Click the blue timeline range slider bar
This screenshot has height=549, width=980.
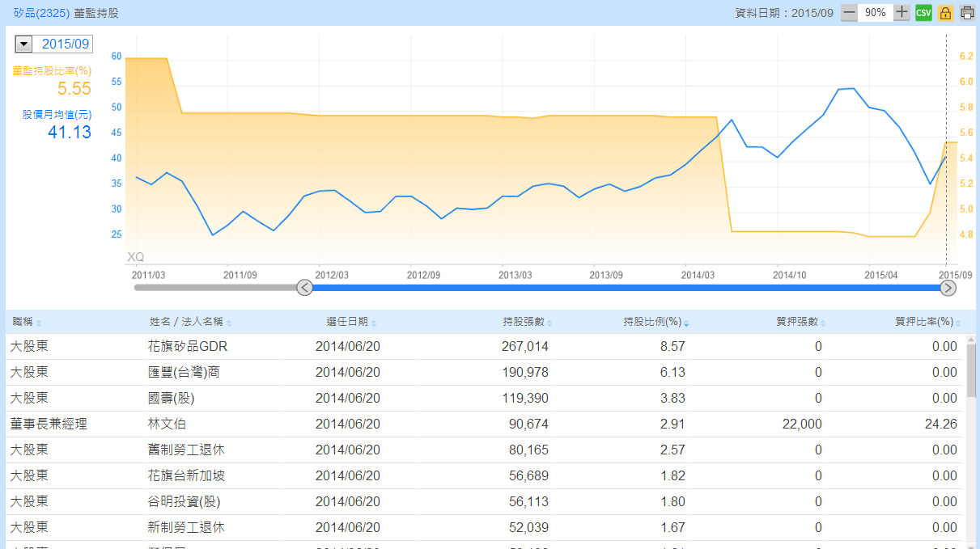[623, 288]
